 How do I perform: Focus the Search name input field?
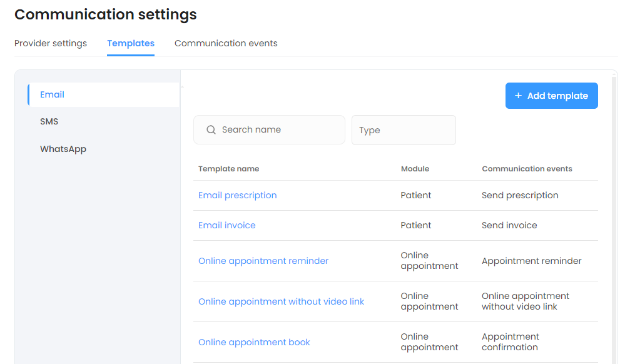click(x=278, y=130)
